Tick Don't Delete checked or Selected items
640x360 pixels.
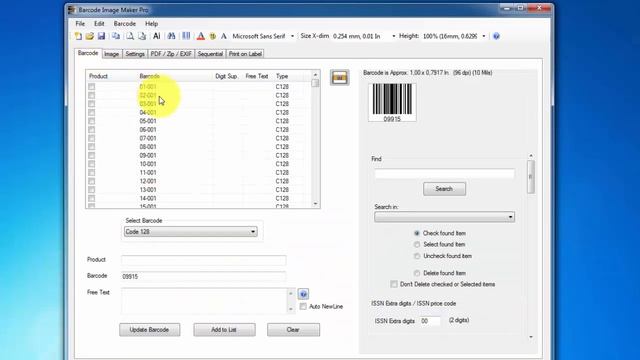(x=394, y=284)
